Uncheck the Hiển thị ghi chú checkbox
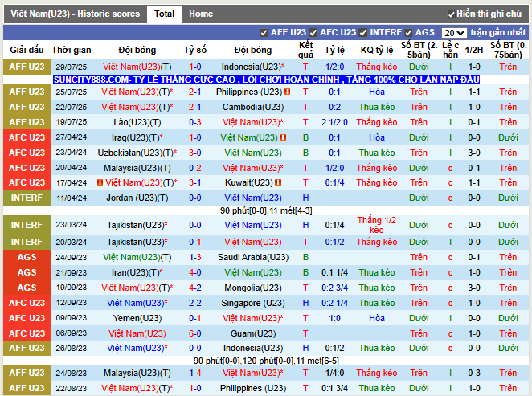The height and width of the screenshot is (396, 532). [x=452, y=14]
